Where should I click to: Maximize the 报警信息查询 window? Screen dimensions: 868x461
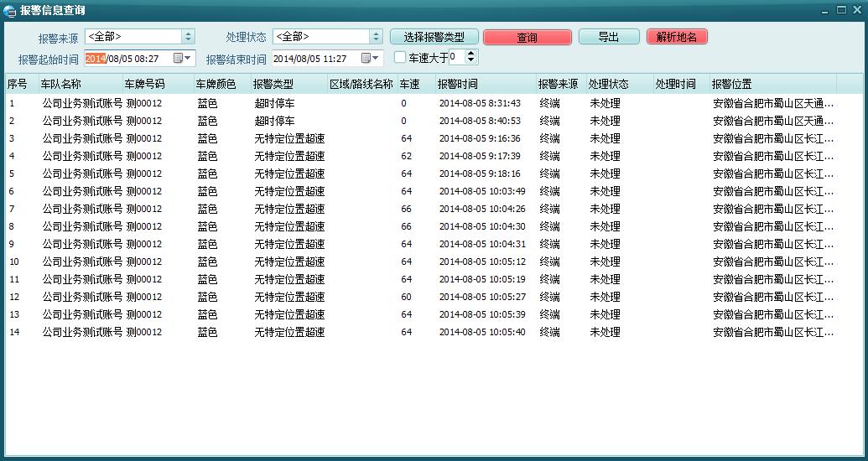[840, 10]
